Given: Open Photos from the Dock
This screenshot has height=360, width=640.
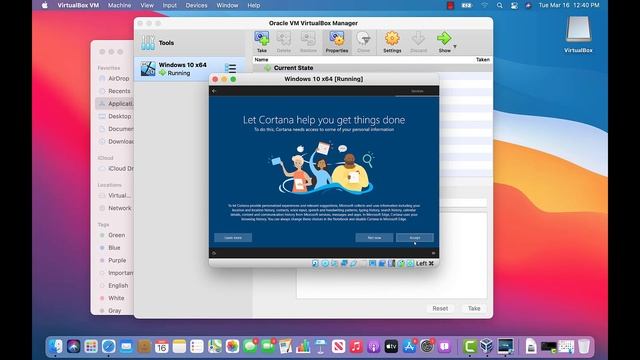Looking at the screenshot, I should (232, 347).
